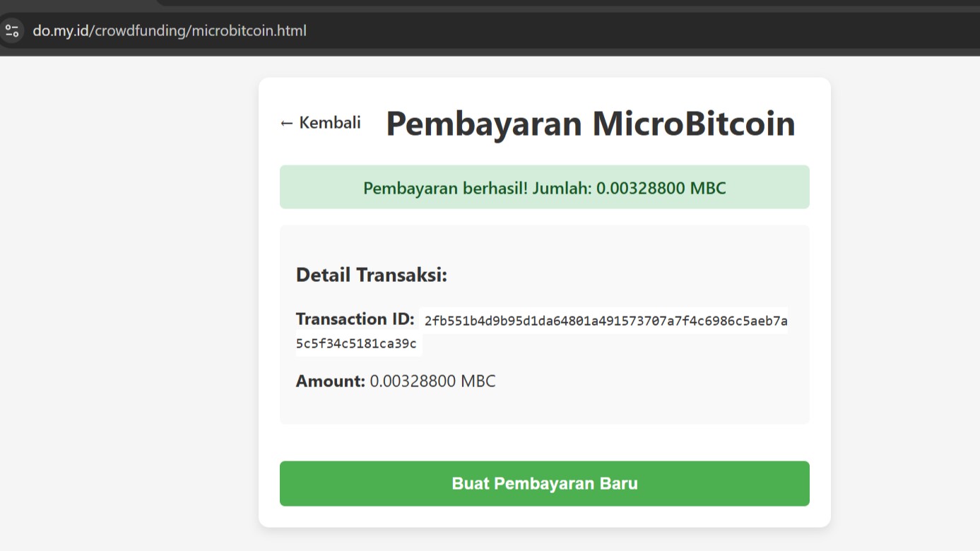Viewport: 980px width, 551px height.
Task: Click the left arrow beside Kembali
Action: coord(286,124)
